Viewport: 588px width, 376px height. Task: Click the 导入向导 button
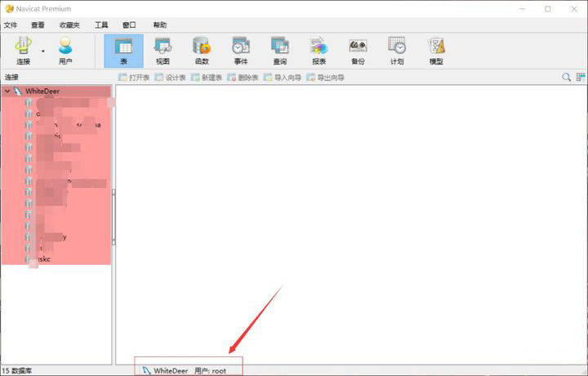point(283,78)
